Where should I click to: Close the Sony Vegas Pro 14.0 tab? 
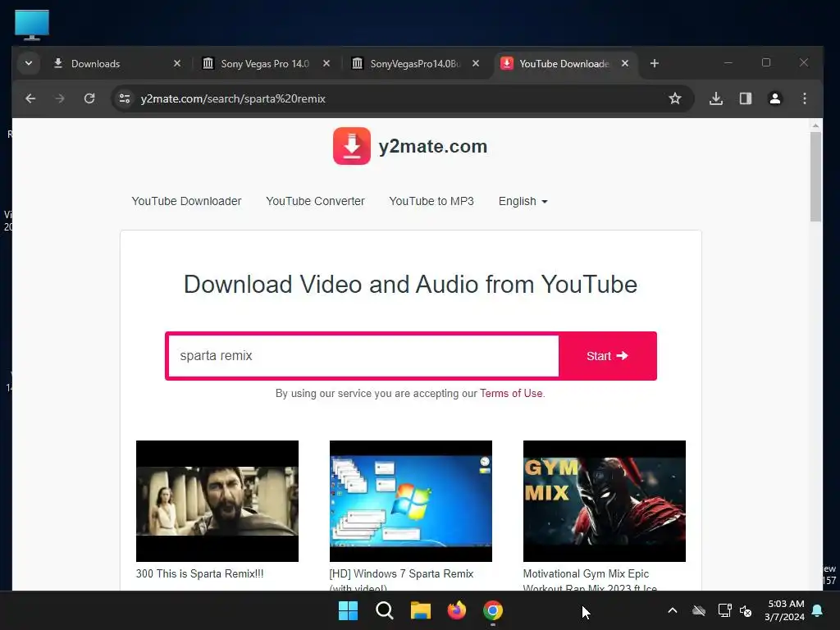click(x=326, y=63)
